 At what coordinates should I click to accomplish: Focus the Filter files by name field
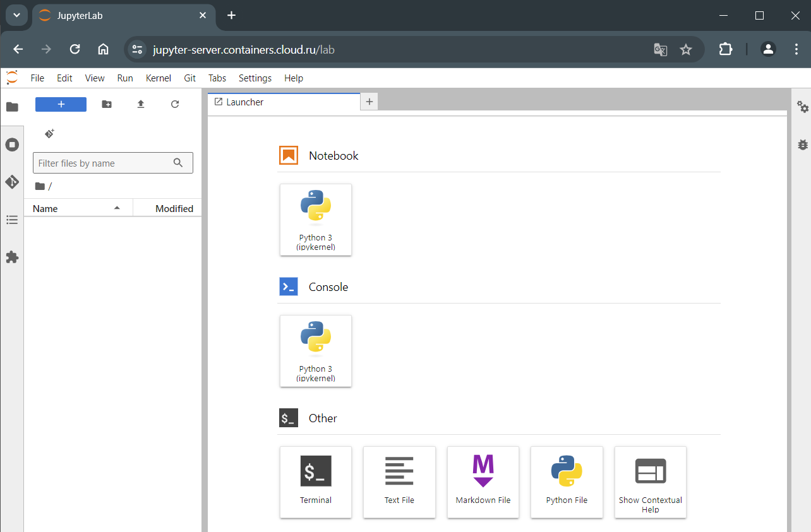pos(104,163)
